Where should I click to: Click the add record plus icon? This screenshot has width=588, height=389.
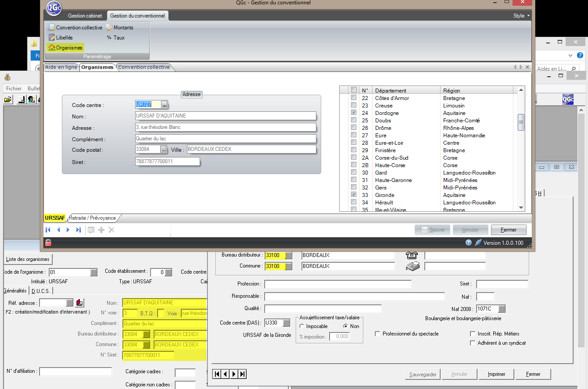coord(101,230)
